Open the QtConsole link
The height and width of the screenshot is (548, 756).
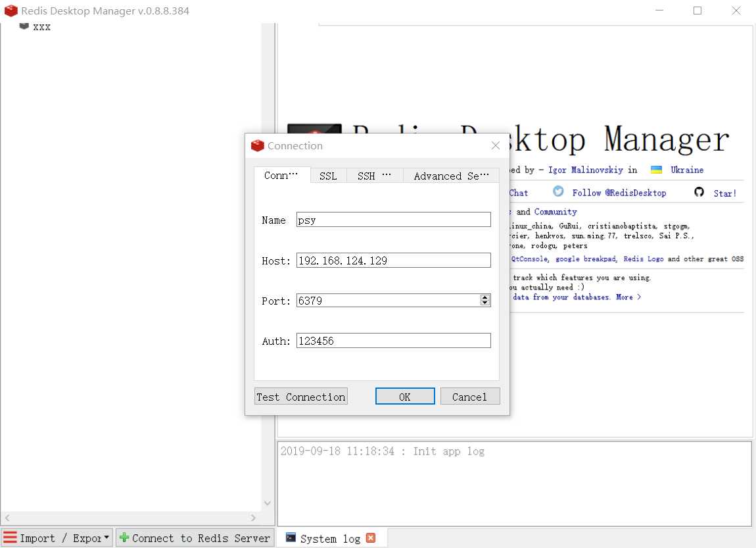(529, 259)
